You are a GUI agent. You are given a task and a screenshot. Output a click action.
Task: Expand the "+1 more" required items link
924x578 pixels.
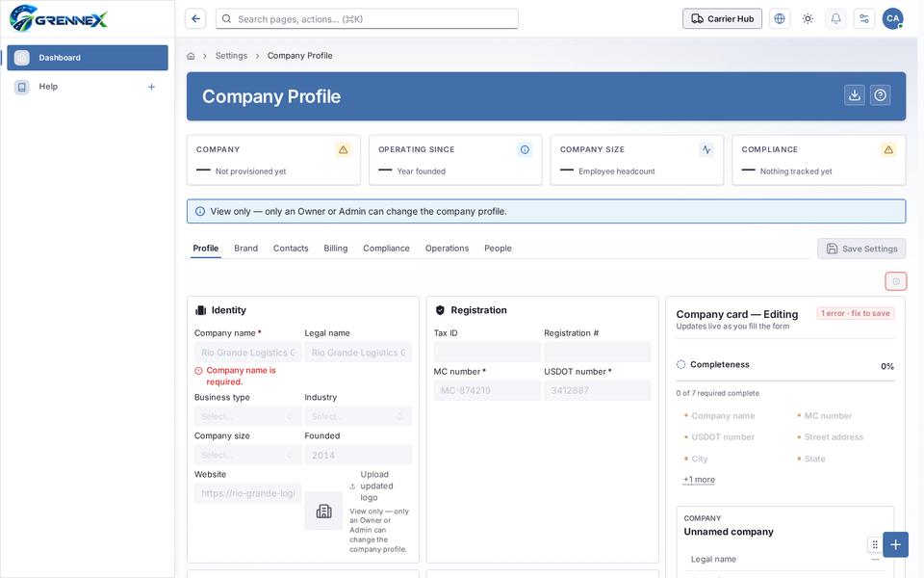(699, 480)
